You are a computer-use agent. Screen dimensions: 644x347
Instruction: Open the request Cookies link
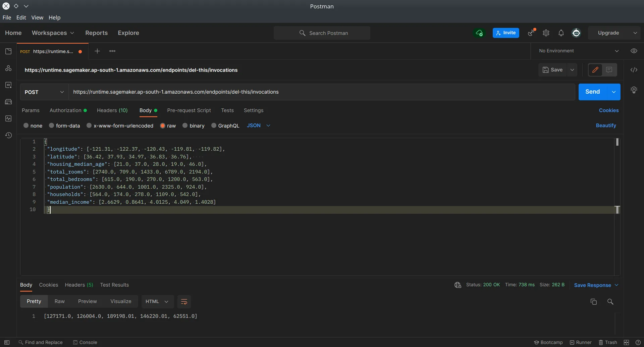pyautogui.click(x=609, y=110)
